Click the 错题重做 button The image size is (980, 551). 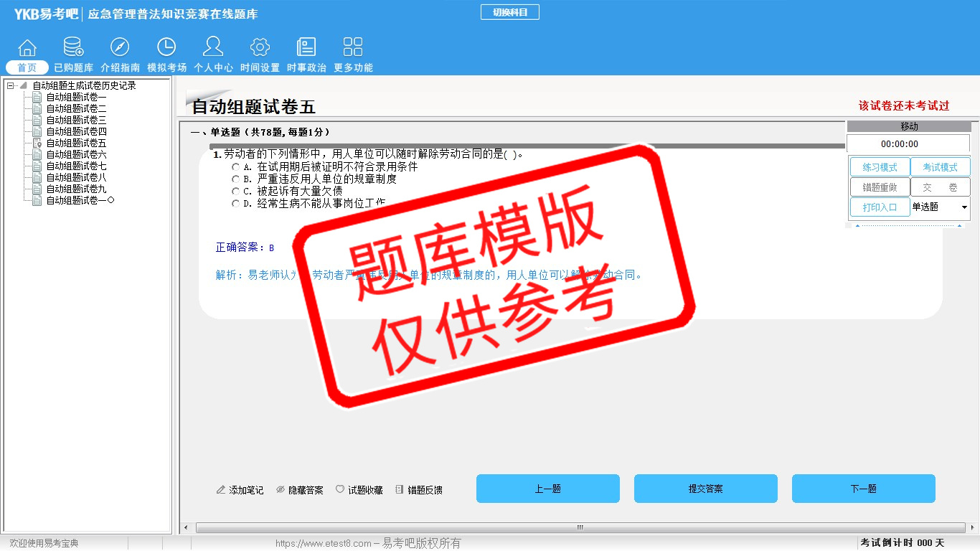880,187
